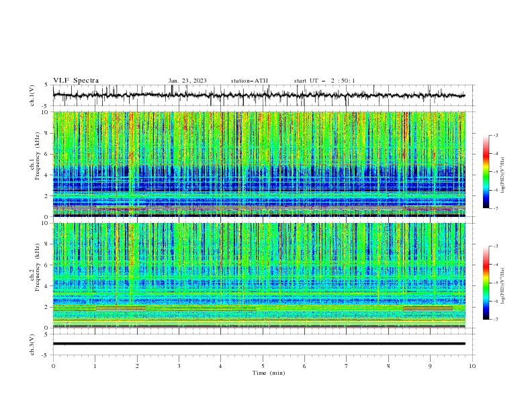Image resolution: width=532 pixels, height=411 pixels.
Task: Click the "VLF Spectra" title text
Action: click(x=76, y=81)
